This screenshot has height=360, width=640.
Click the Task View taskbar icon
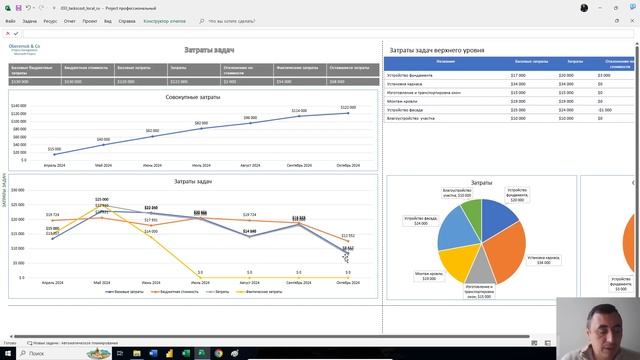tap(120, 353)
